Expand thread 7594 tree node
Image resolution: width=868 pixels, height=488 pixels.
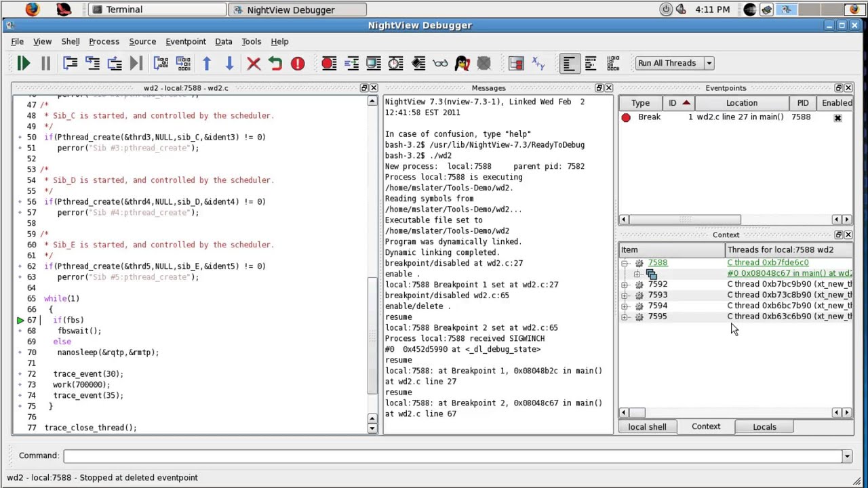pyautogui.click(x=625, y=306)
